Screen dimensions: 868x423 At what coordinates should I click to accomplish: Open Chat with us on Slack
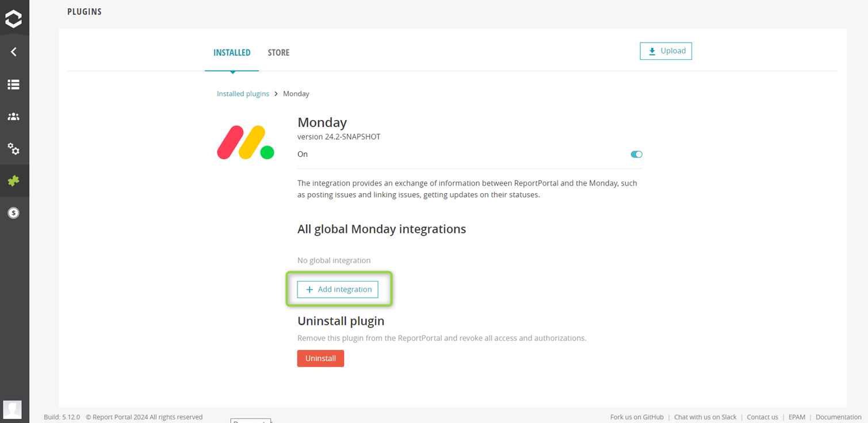705,417
